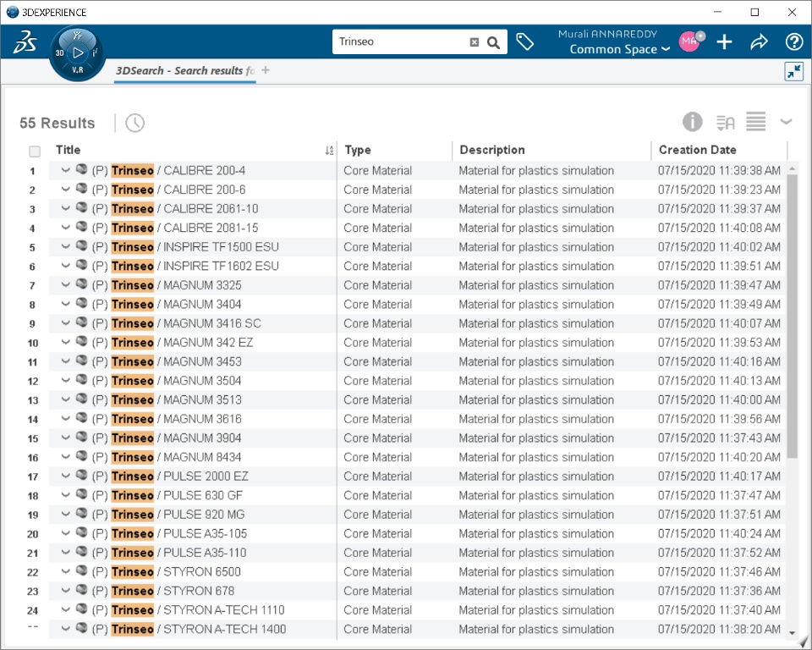Open the compass play button
Image resolution: width=812 pixels, height=650 pixels.
tap(78, 52)
